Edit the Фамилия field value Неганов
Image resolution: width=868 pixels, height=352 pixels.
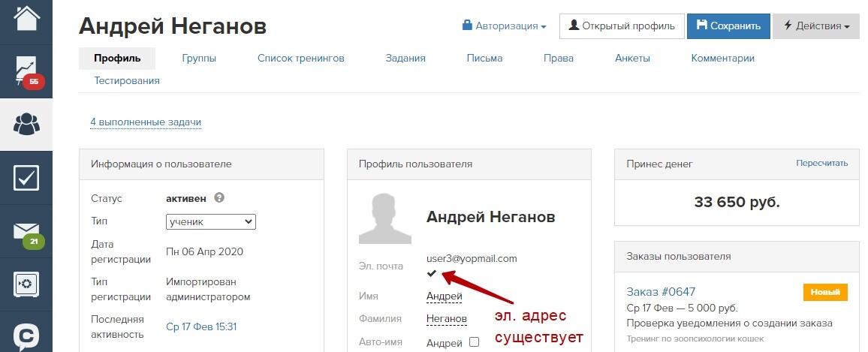coord(446,319)
